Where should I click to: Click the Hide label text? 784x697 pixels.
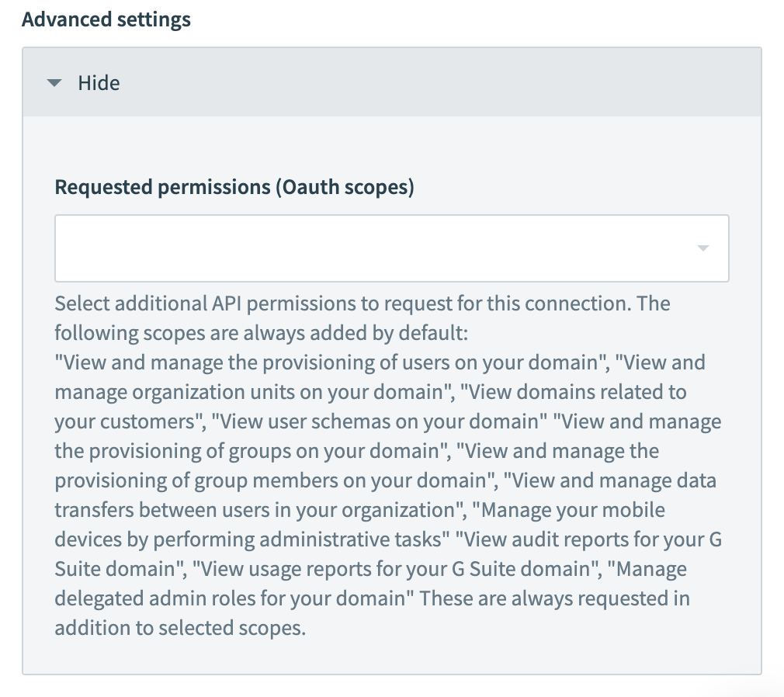point(99,83)
